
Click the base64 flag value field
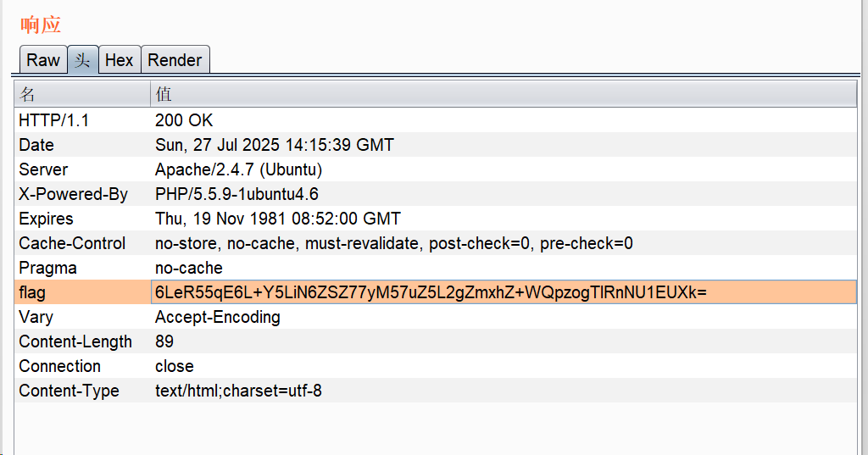431,293
